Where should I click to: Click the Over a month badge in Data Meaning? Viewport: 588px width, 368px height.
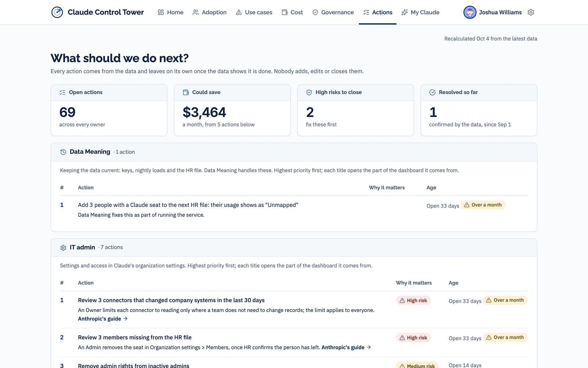click(x=483, y=205)
